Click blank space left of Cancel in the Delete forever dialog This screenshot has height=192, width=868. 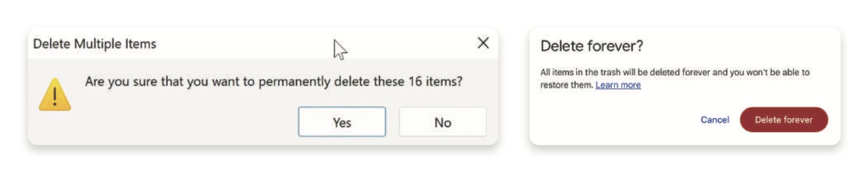click(613, 120)
